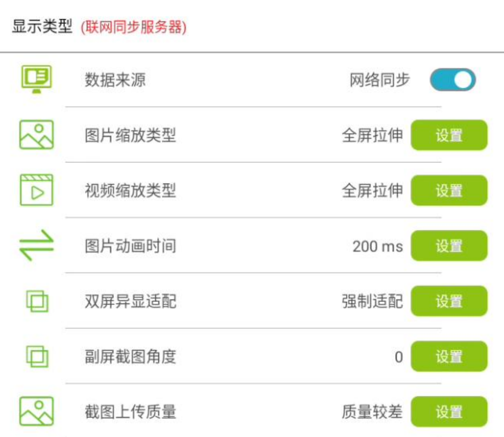
Task: Click the red 联网同步服务器 text
Action: click(x=134, y=27)
